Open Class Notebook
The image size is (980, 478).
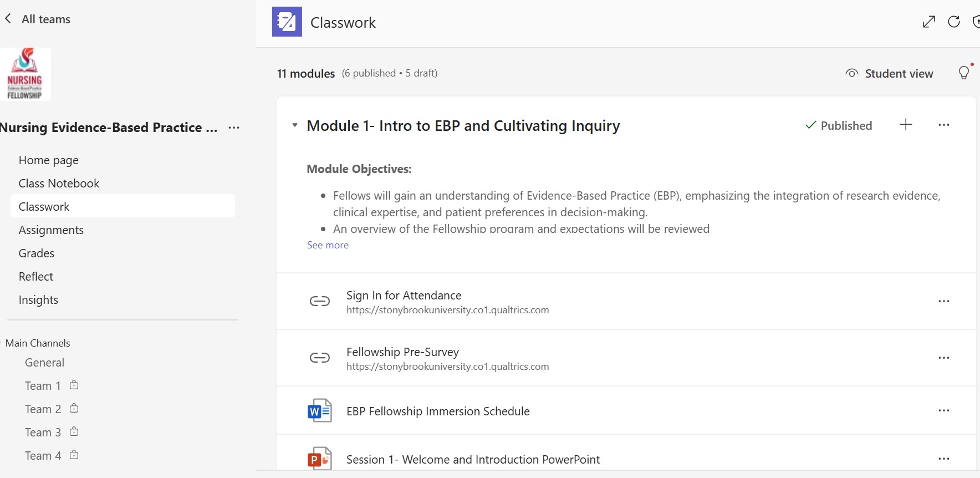click(59, 184)
